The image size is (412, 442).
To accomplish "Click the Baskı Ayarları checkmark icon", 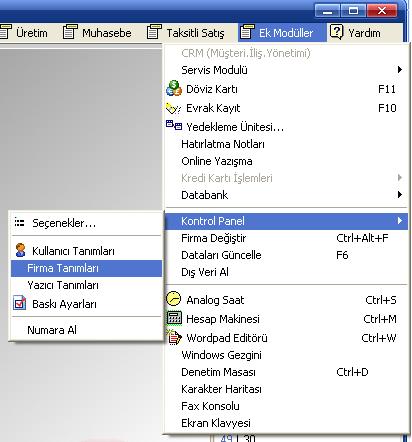I will (x=20, y=303).
